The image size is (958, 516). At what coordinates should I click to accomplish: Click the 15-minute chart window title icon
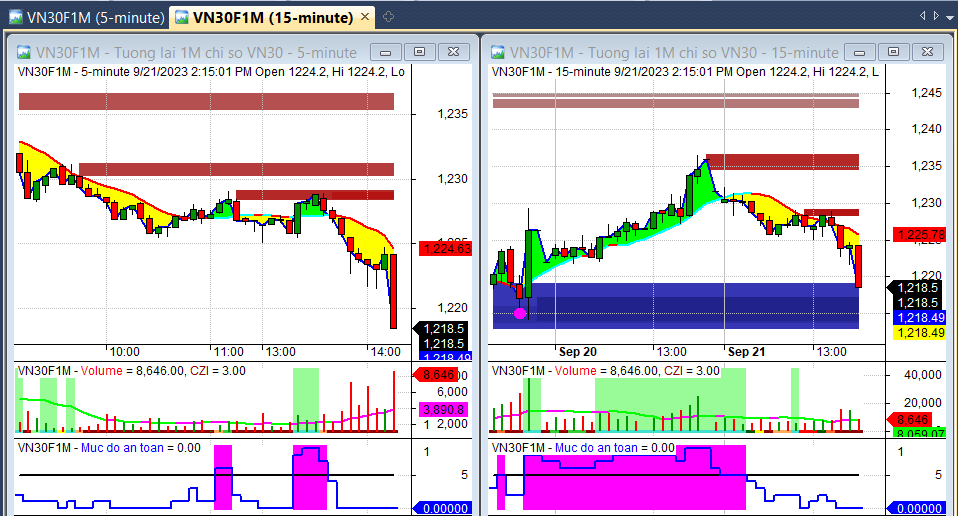coord(498,53)
